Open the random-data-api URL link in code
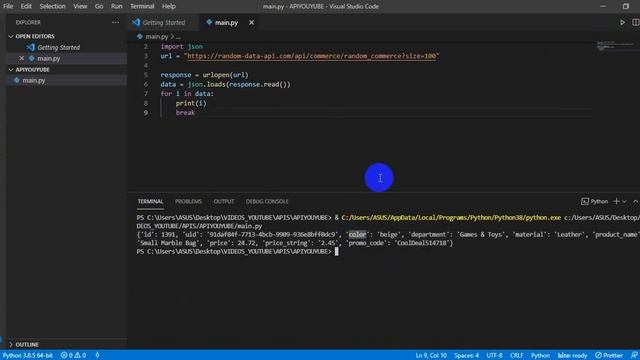Image resolution: width=640 pixels, height=360 pixels. 312,56
